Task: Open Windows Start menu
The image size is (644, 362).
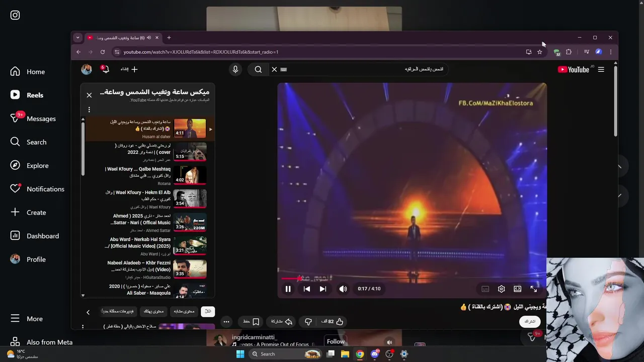Action: pyautogui.click(x=240, y=354)
